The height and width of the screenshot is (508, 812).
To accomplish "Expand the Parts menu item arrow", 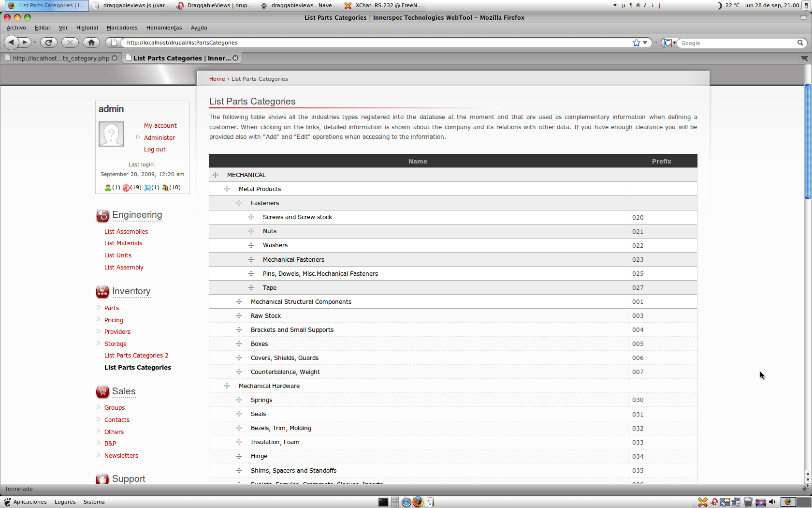I will 99,308.
